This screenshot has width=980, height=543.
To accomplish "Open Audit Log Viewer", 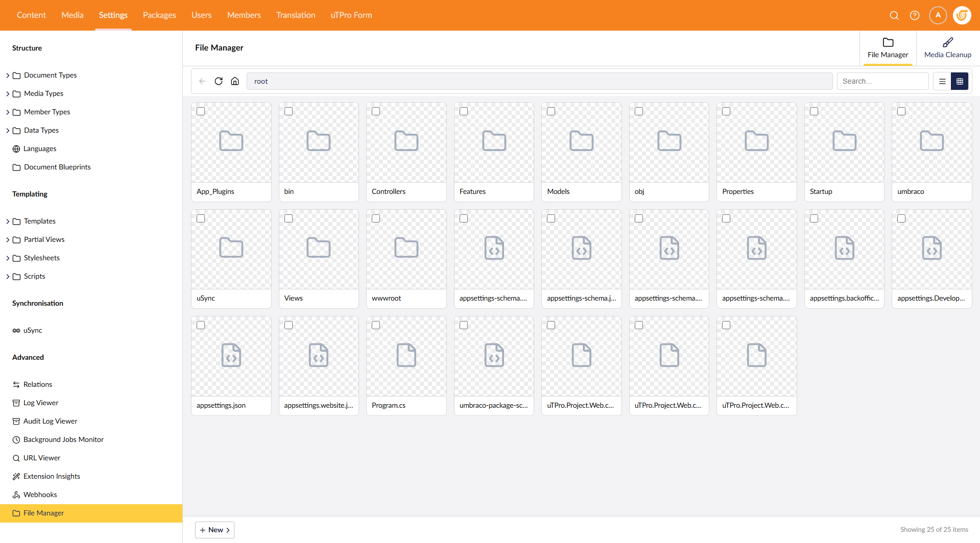I will point(45,421).
